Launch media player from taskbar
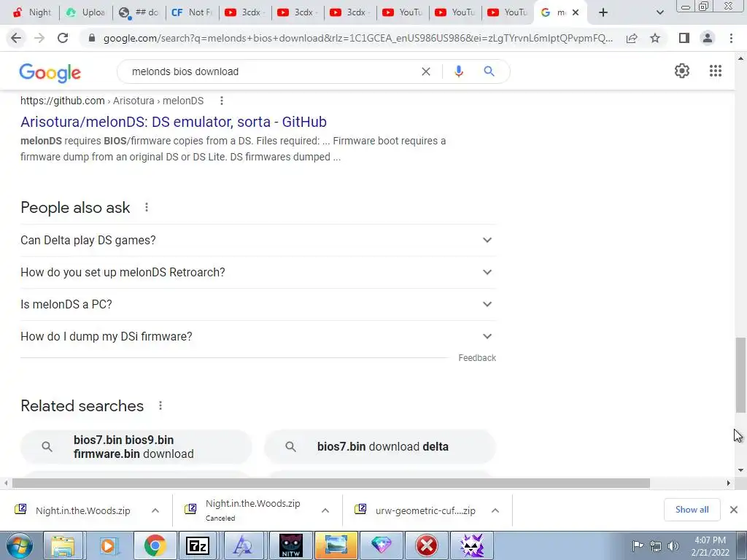This screenshot has width=747, height=560. click(108, 545)
